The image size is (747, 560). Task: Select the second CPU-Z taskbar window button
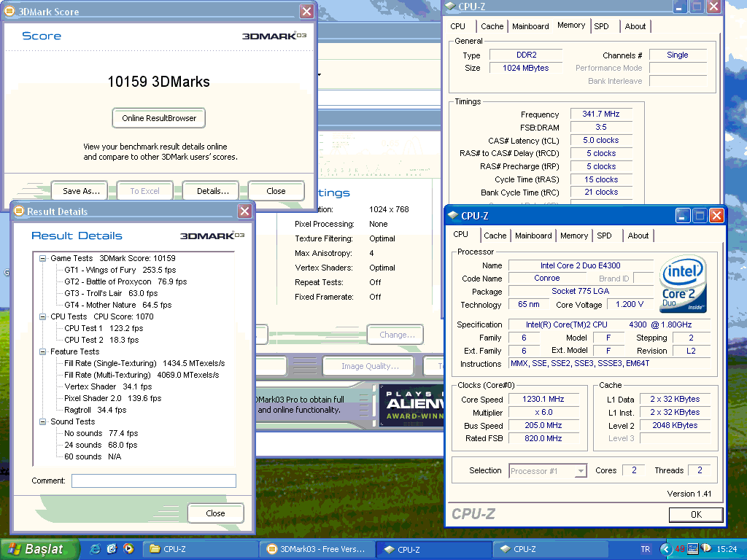[x=550, y=549]
